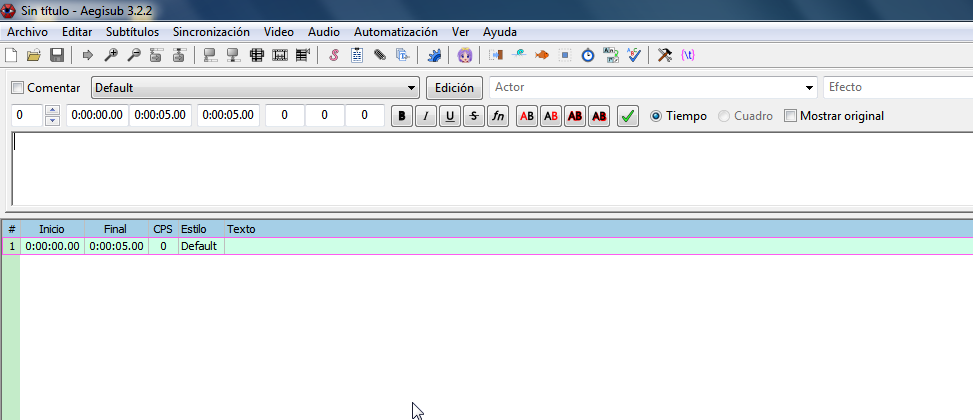Open the Editar menu
This screenshot has width=973, height=420.
pyautogui.click(x=77, y=32)
